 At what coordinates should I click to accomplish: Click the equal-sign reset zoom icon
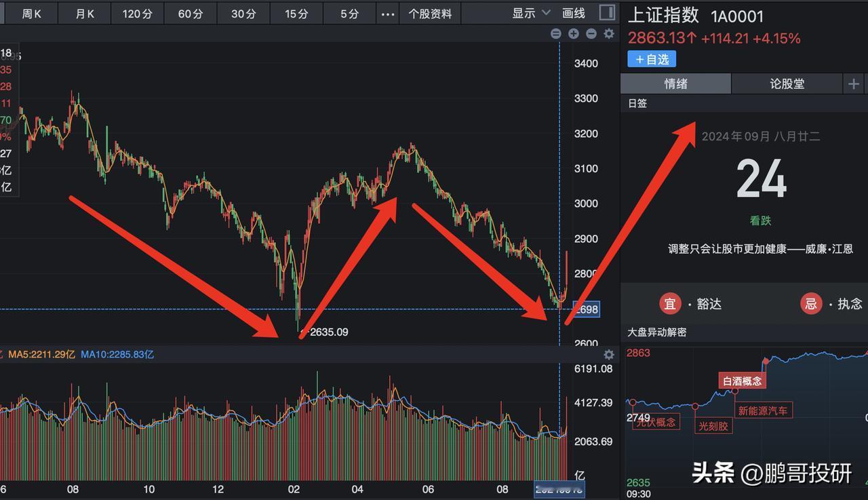[556, 33]
